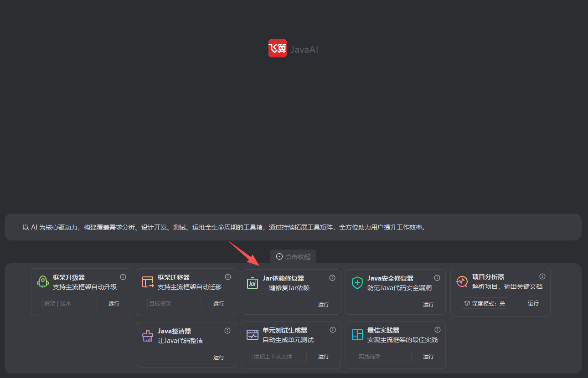Screen dimensions: 588x378
Task: Show info for 框架升级器
Action: [123, 277]
